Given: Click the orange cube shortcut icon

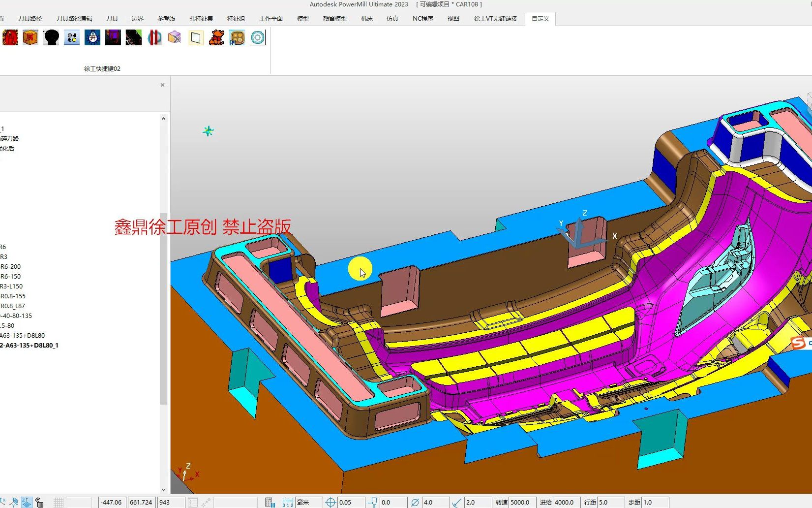Looking at the screenshot, I should [30, 37].
